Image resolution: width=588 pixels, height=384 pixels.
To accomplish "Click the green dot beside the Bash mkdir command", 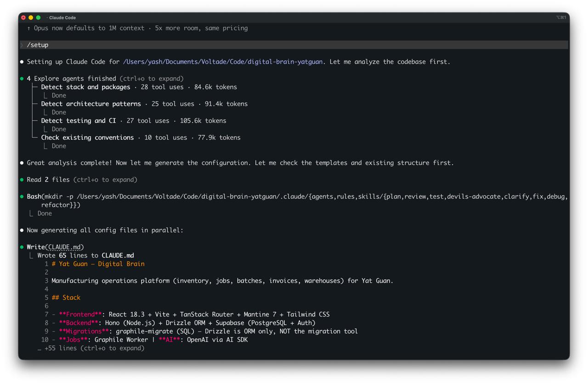I will 21,196.
